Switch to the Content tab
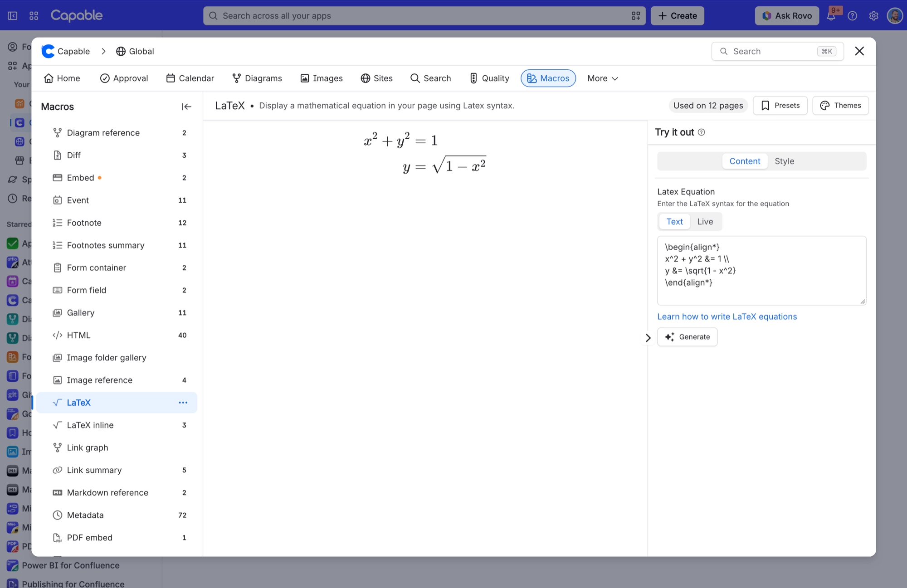This screenshot has height=588, width=907. (x=745, y=161)
